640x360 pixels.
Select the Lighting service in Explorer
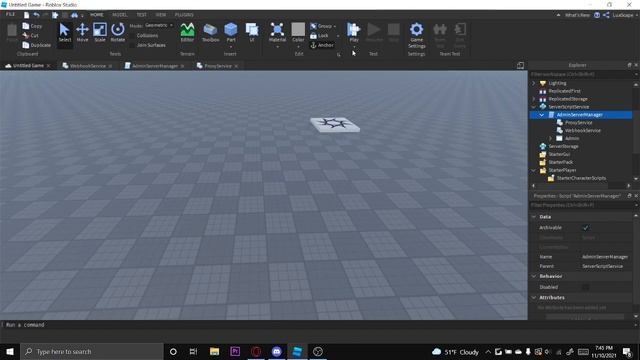click(557, 83)
